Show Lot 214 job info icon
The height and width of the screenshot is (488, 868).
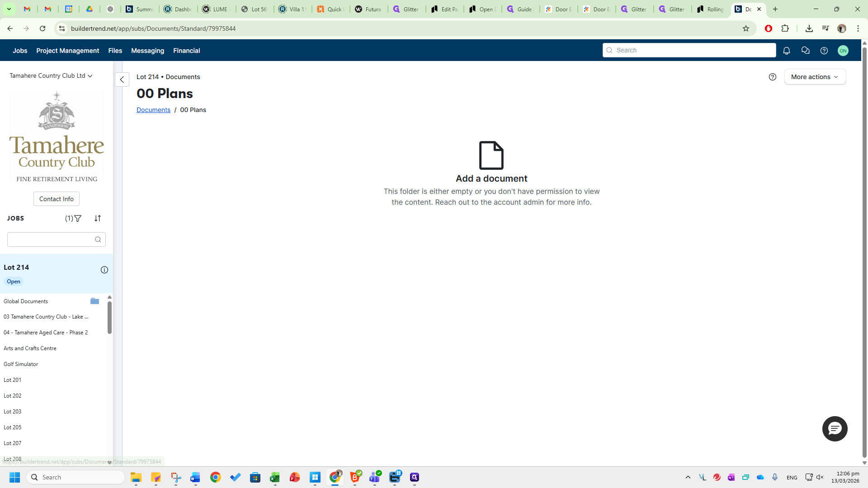[104, 270]
